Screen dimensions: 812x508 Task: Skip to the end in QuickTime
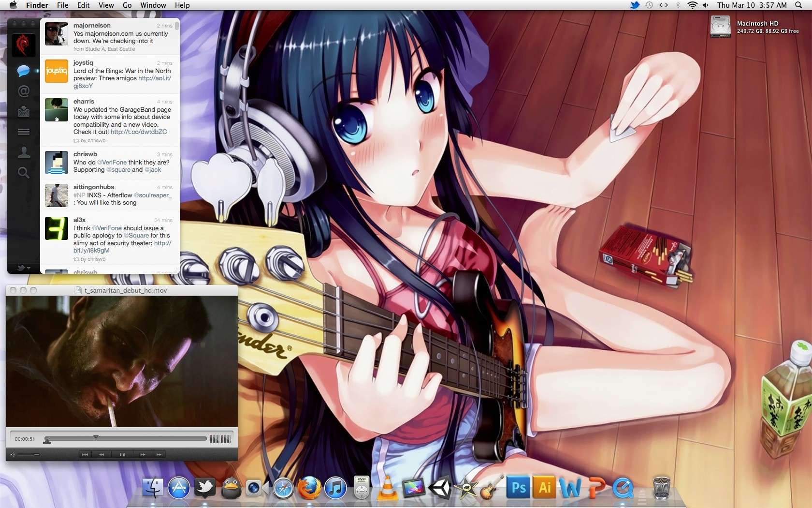159,454
